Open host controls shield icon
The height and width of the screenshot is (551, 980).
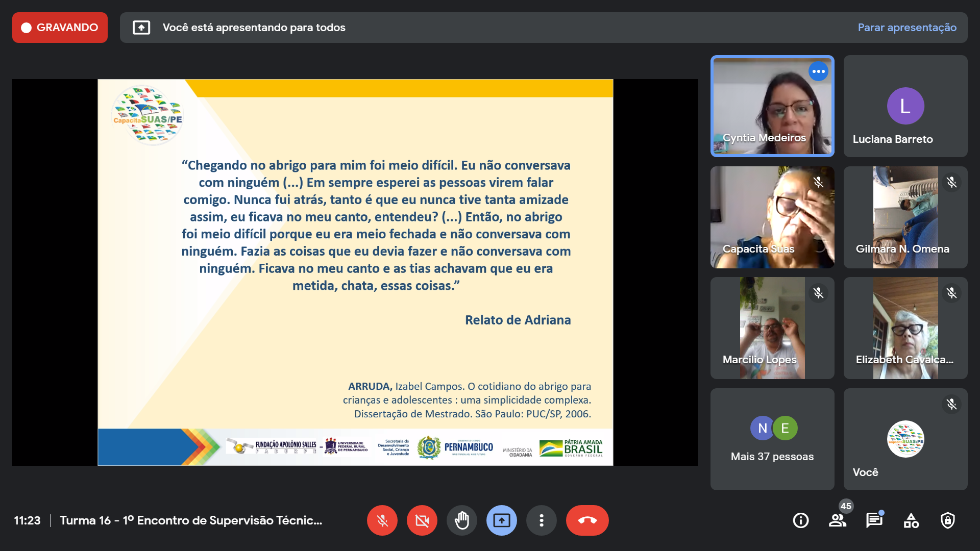click(947, 520)
